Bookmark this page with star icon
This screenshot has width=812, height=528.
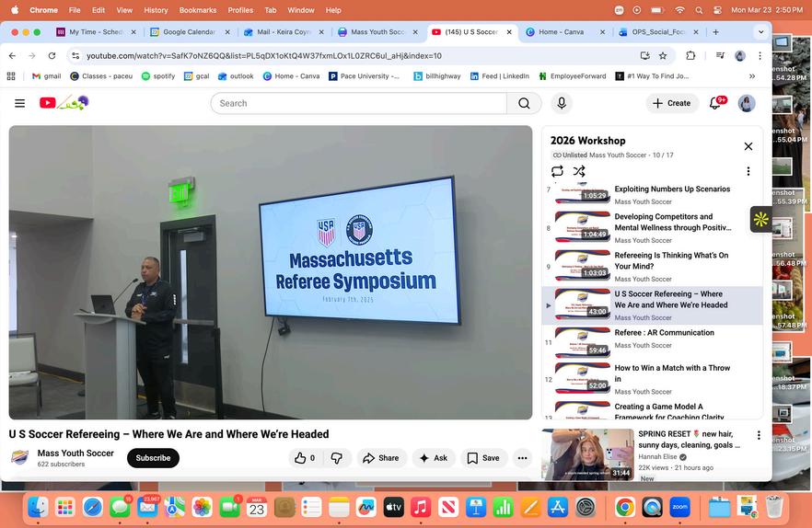point(663,56)
